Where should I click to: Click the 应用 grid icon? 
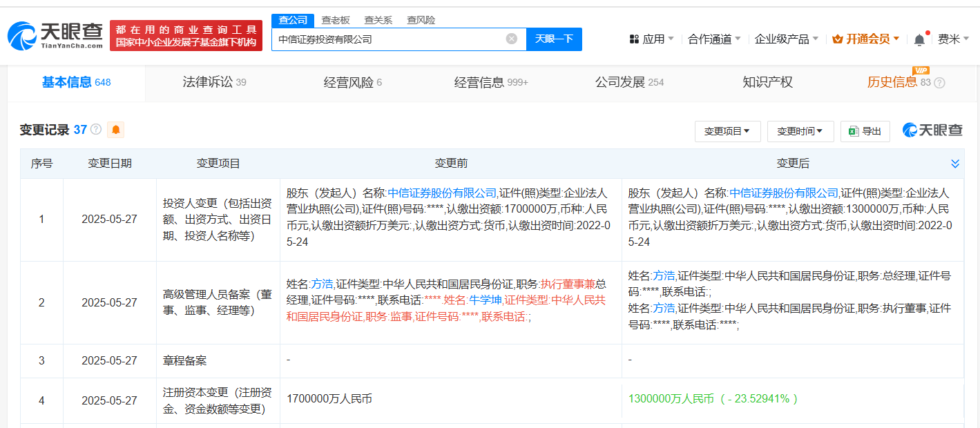(634, 39)
